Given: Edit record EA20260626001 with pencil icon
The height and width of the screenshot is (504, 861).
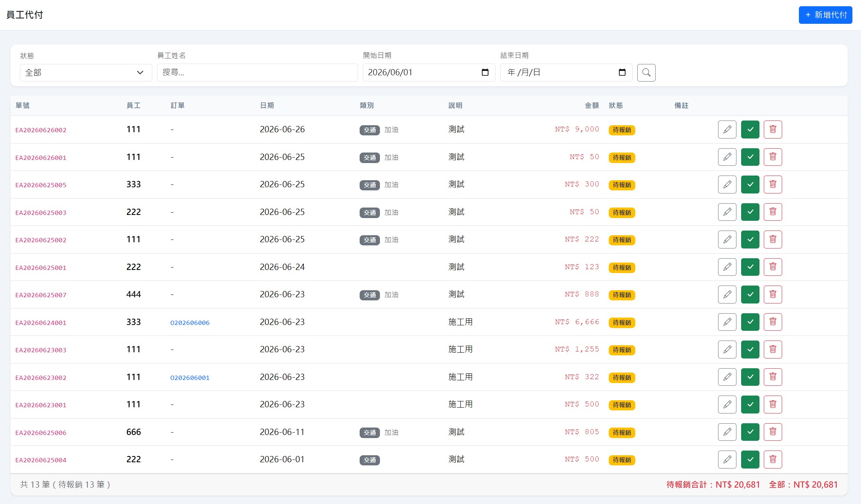Looking at the screenshot, I should [x=727, y=157].
